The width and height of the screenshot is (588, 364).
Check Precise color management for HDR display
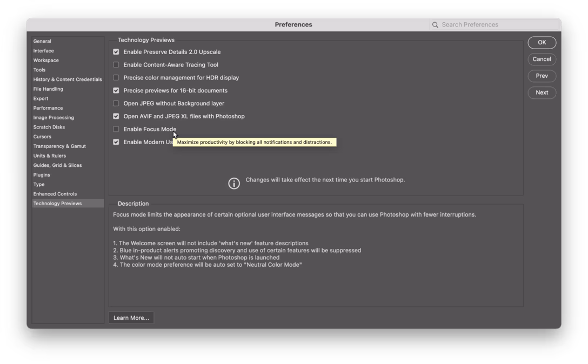pos(116,78)
